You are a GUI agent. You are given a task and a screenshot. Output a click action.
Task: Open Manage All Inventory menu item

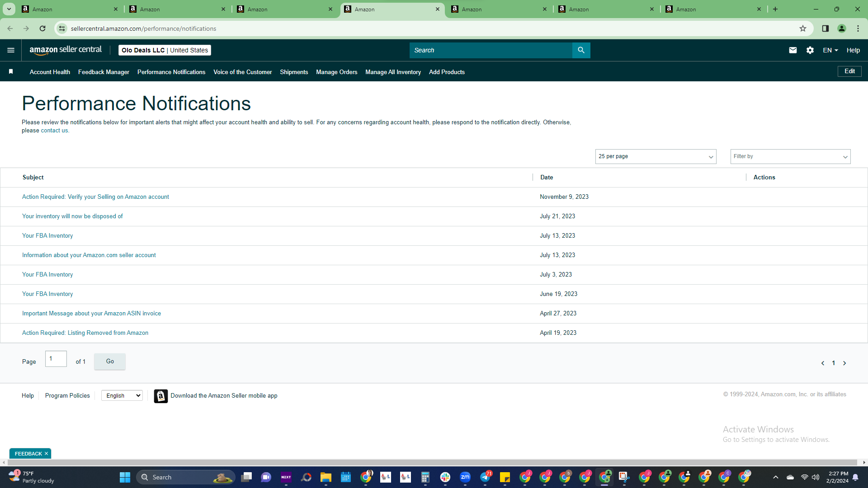click(x=393, y=72)
